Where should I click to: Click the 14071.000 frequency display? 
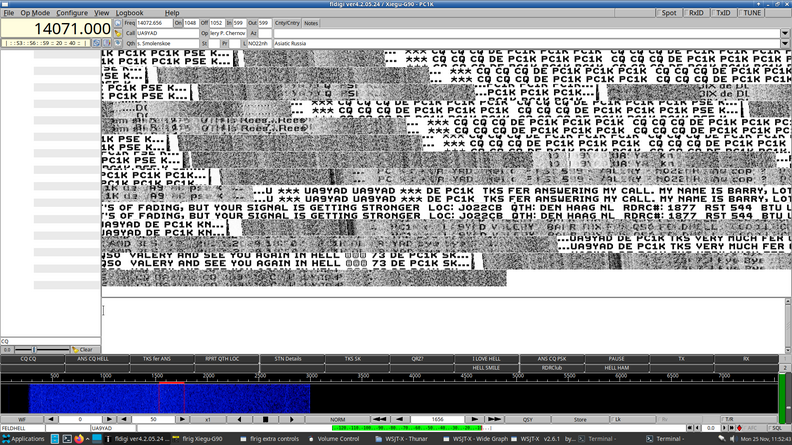pyautogui.click(x=56, y=29)
